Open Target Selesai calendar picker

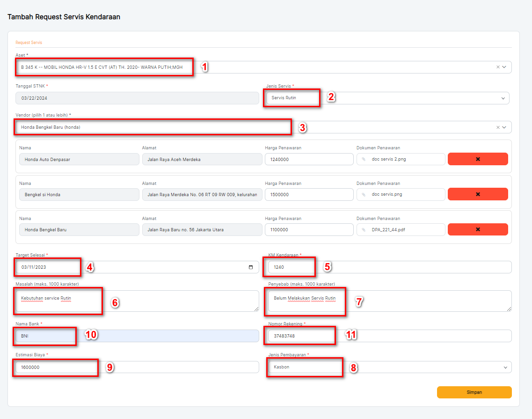pyautogui.click(x=251, y=267)
